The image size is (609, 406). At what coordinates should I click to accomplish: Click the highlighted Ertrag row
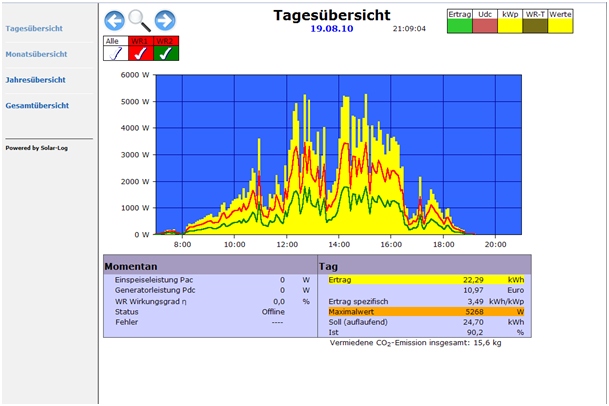(x=425, y=280)
